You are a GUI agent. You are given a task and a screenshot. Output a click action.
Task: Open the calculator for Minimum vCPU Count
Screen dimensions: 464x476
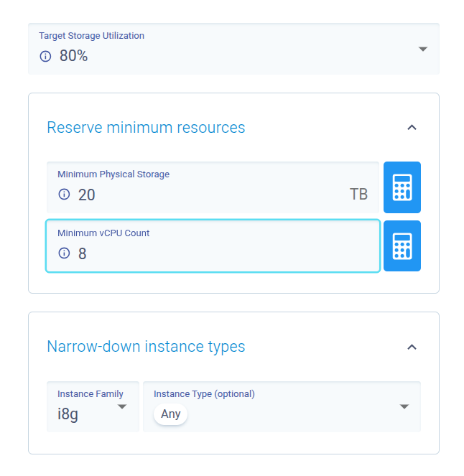point(402,246)
